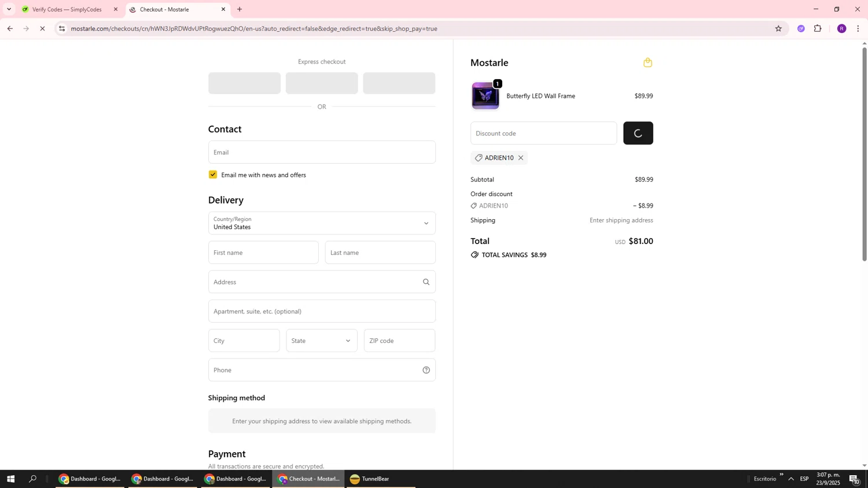
Task: Switch to the Verify Codes — SimplyCodes tab
Action: 70,9
